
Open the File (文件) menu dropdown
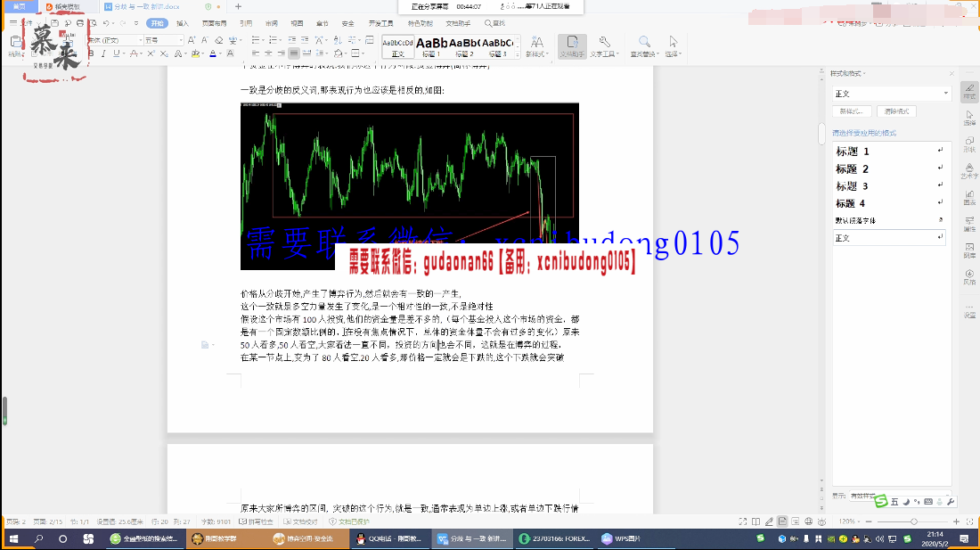click(26, 23)
